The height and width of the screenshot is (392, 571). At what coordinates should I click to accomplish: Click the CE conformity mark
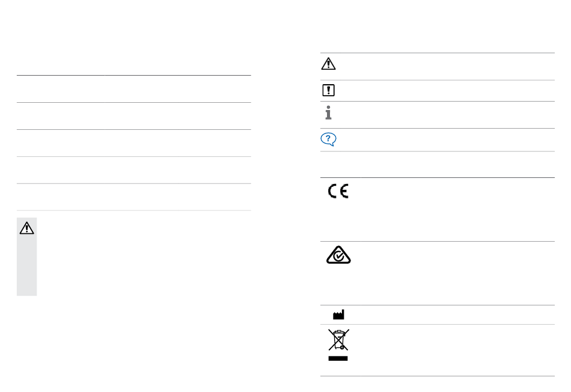click(338, 191)
